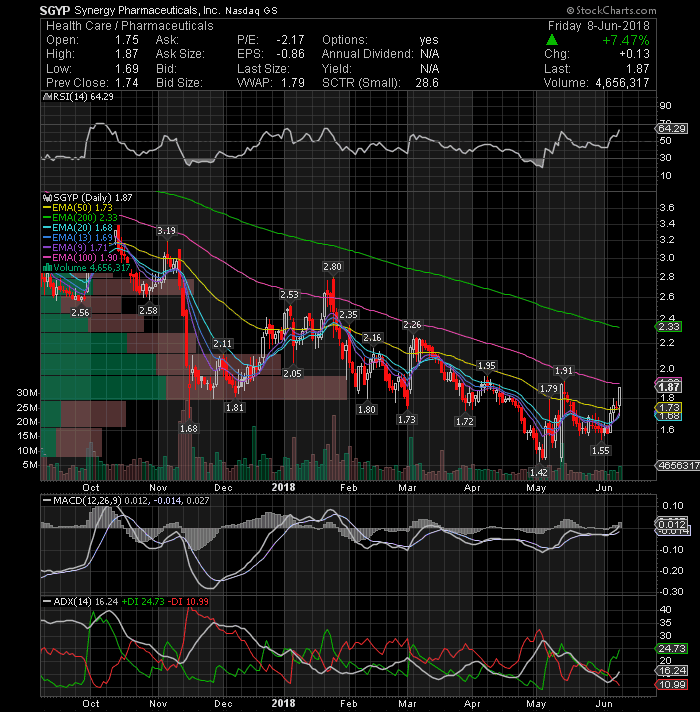700x712 pixels.
Task: Click the SGYP ticker symbol title
Action: point(55,10)
